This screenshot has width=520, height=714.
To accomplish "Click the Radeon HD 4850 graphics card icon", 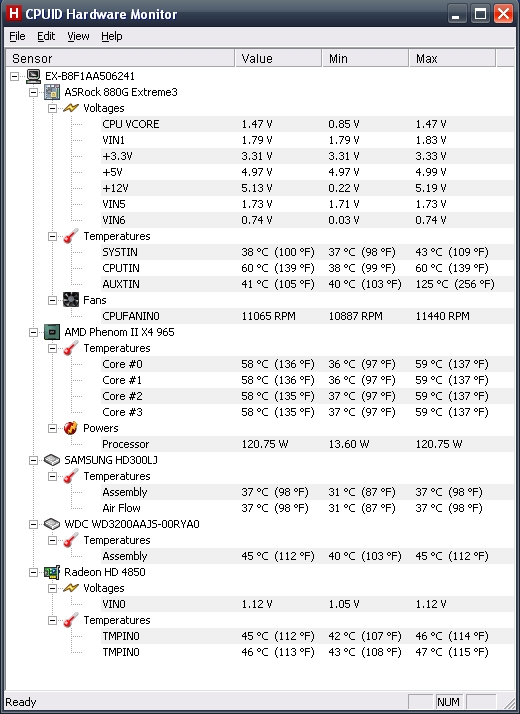I will click(x=52, y=572).
